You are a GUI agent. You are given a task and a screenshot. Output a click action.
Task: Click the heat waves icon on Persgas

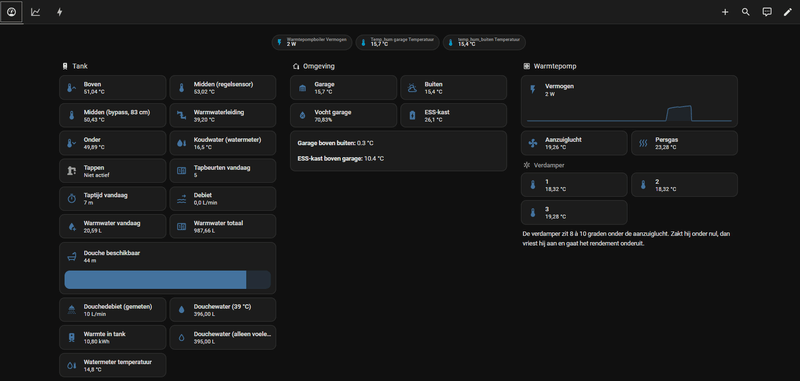coord(643,143)
